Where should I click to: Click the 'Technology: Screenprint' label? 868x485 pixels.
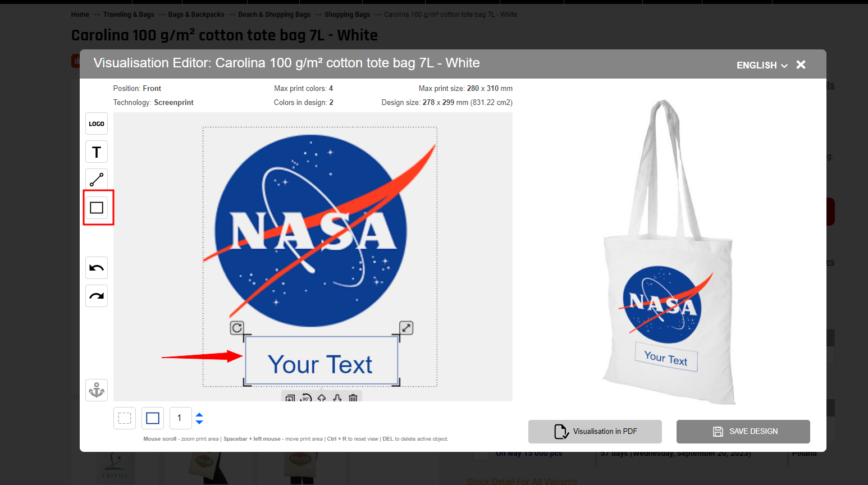tap(153, 103)
